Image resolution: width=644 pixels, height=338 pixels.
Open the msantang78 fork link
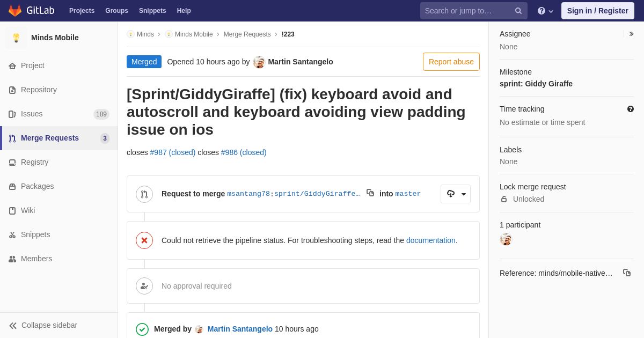[x=248, y=194]
